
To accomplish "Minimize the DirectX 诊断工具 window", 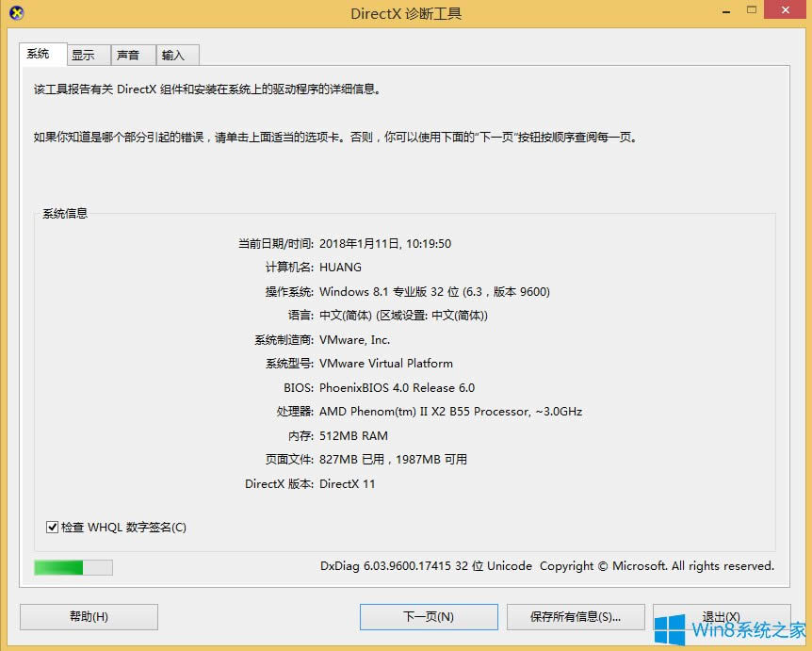I will pos(725,10).
